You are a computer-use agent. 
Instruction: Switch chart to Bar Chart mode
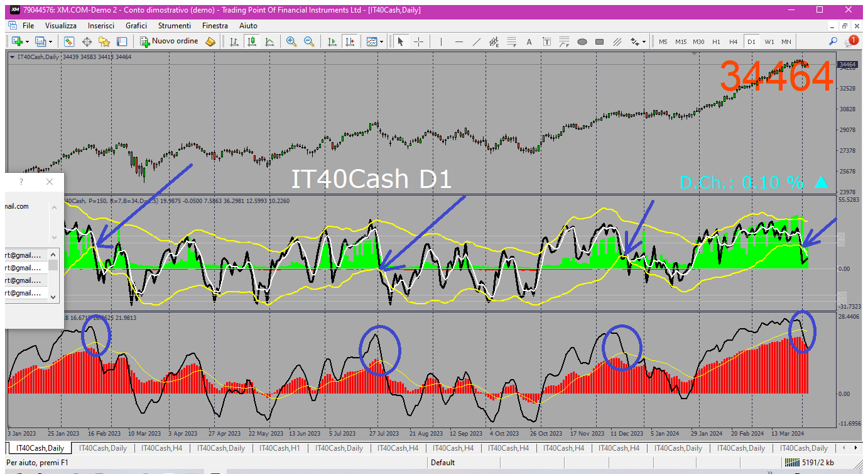(234, 41)
